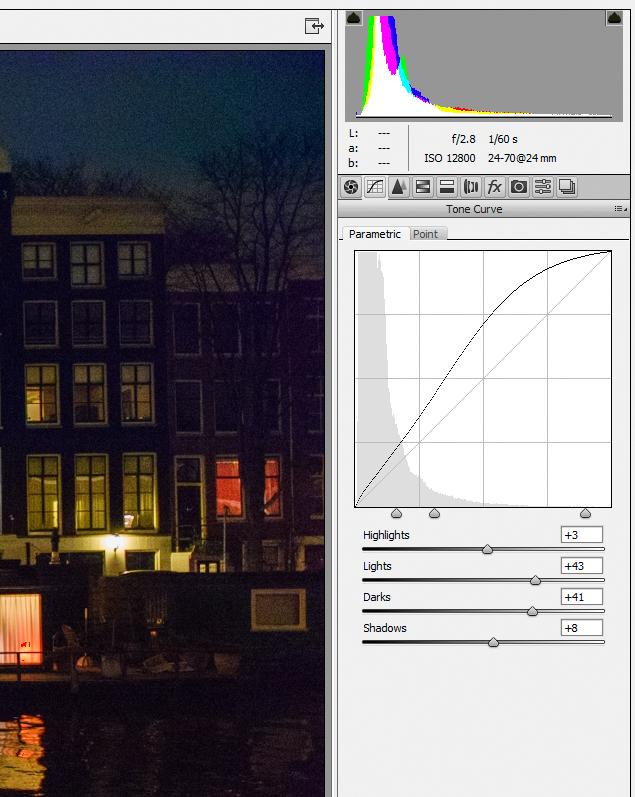This screenshot has width=635, height=797.
Task: Open the Tone Curve panel flyout menu
Action: tap(620, 209)
